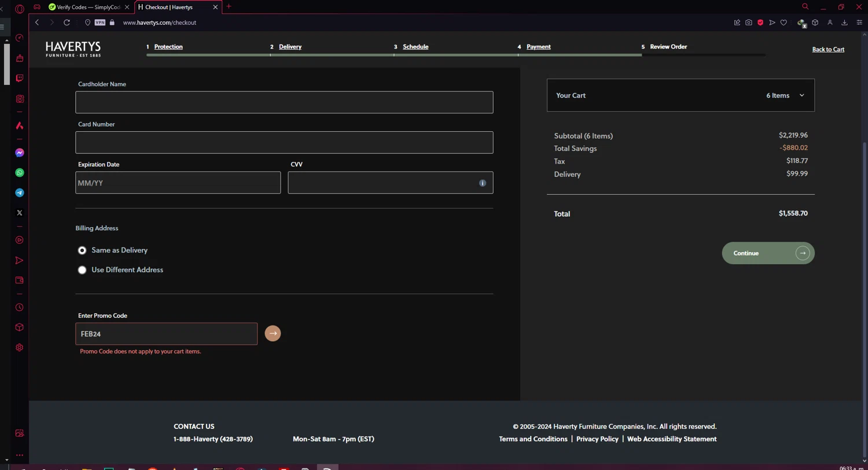The height and width of the screenshot is (470, 868).
Task: Open the Opera GX main menu
Action: coord(20,9)
